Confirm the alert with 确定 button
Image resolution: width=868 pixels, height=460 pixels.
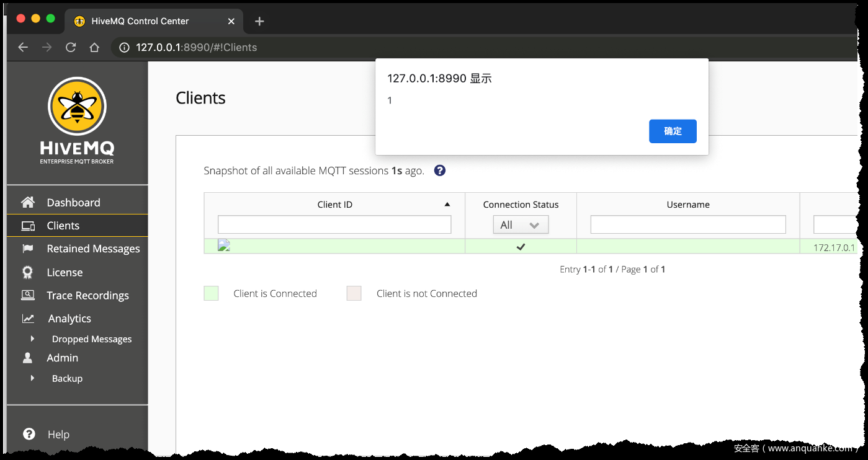coord(673,131)
